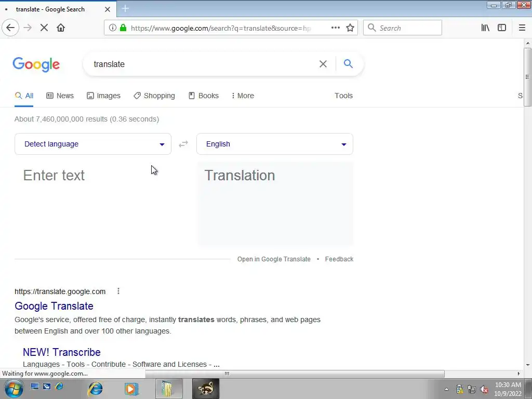Stop loading the page
532x399 pixels.
pos(44,28)
